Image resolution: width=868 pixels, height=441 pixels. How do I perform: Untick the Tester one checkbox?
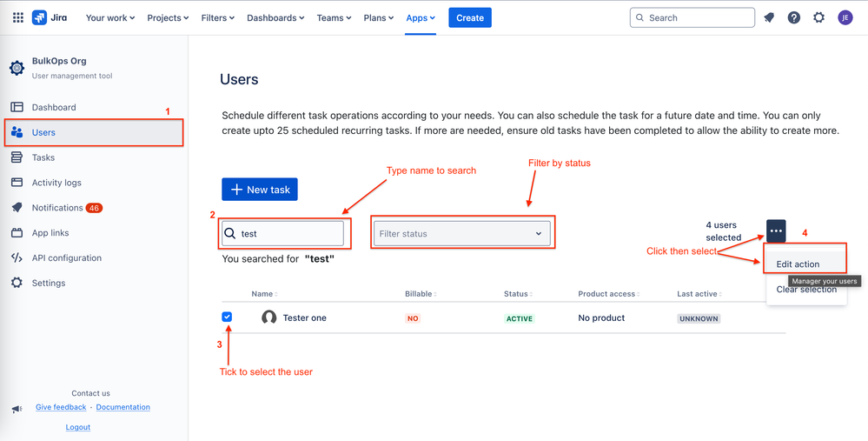(x=227, y=317)
